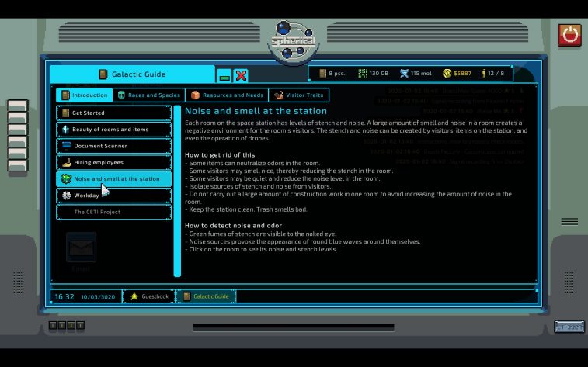Click the $5887 money counter
This screenshot has width=588, height=367.
pyautogui.click(x=457, y=74)
